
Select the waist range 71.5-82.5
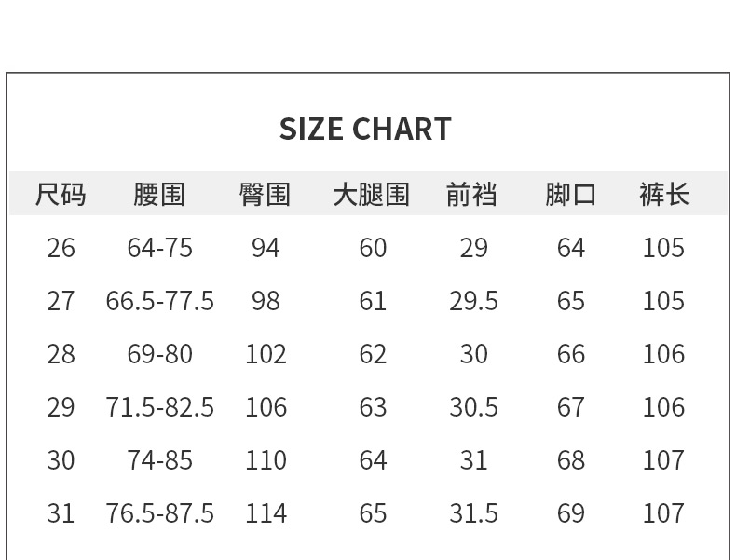point(160,407)
